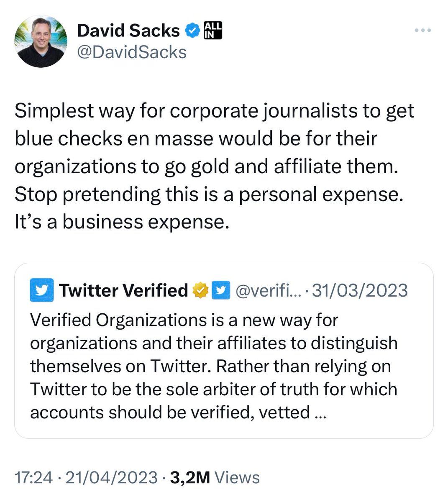The image size is (448, 502).
Task: Click David Sacks' profile avatar photo
Action: tap(41, 41)
